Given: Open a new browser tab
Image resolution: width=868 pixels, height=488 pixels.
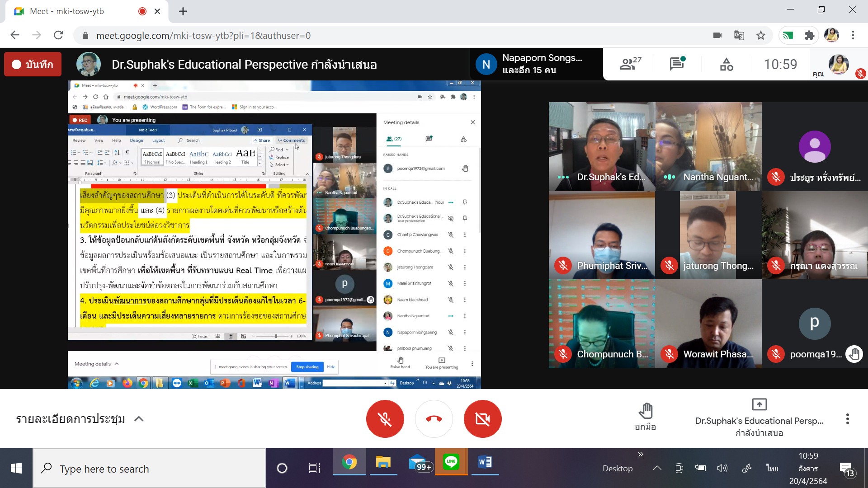Looking at the screenshot, I should coord(183,11).
